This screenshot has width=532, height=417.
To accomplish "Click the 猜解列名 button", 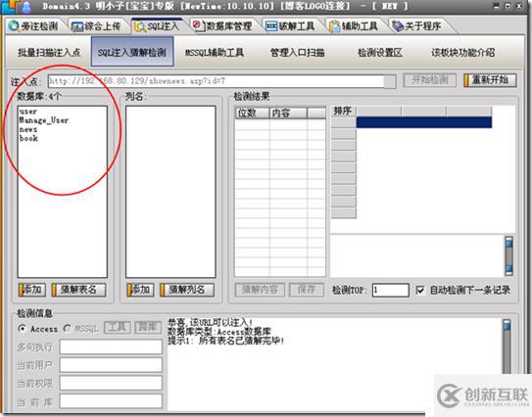I will coord(187,290).
